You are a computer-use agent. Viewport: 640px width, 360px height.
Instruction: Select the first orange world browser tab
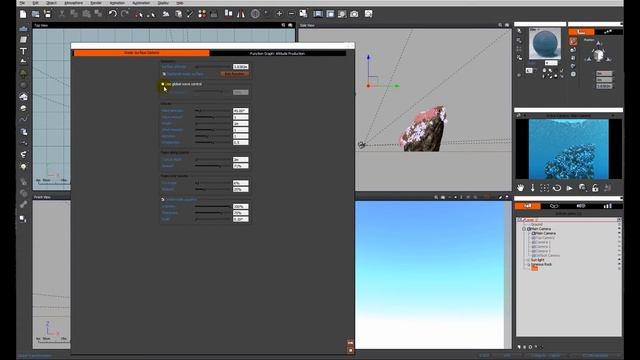point(527,206)
